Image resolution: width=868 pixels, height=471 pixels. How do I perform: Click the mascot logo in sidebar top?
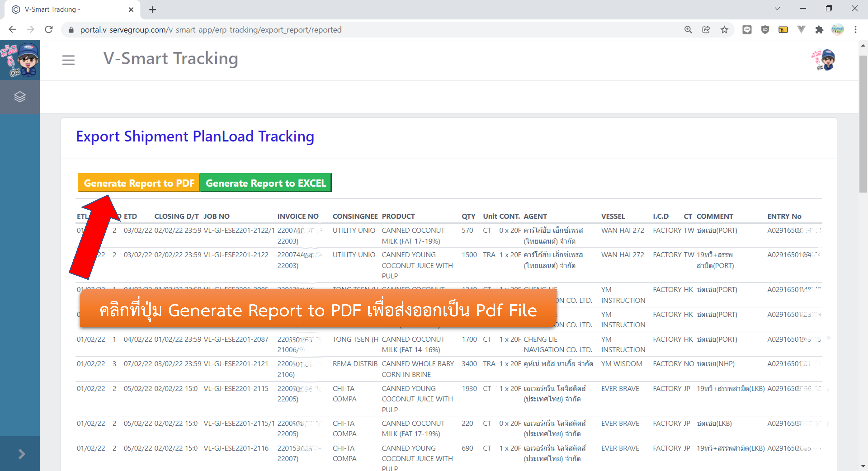tap(20, 60)
